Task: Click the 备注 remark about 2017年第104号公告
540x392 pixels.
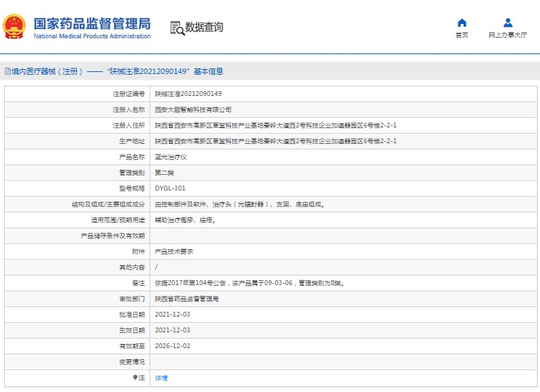Action: (250, 283)
